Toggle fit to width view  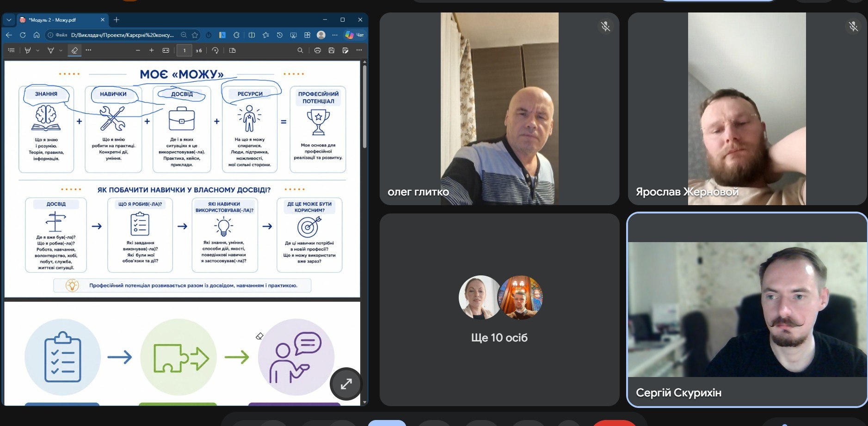[x=166, y=50]
